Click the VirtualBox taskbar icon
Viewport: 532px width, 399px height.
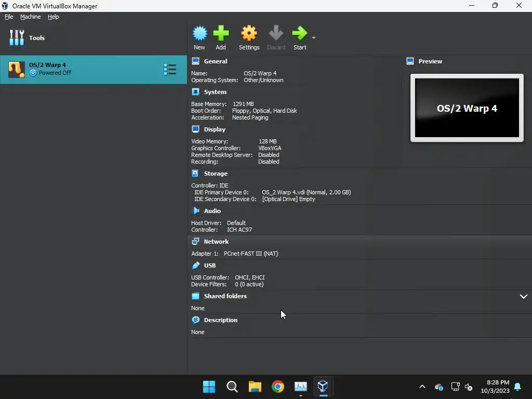[x=323, y=387]
